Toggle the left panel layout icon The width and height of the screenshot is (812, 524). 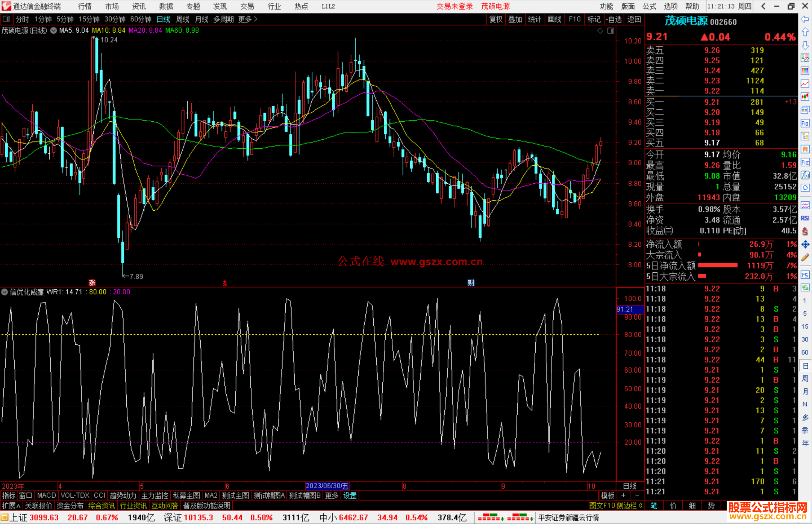(6, 19)
